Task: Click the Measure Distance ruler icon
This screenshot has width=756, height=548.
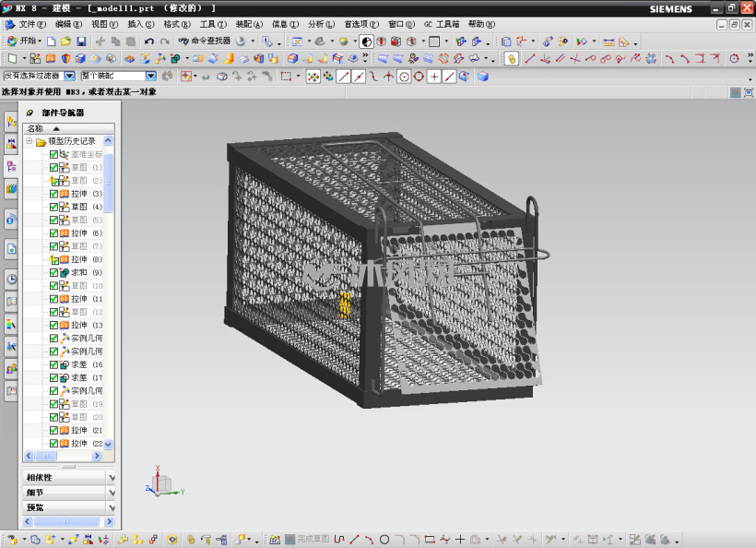Action: click(608, 42)
